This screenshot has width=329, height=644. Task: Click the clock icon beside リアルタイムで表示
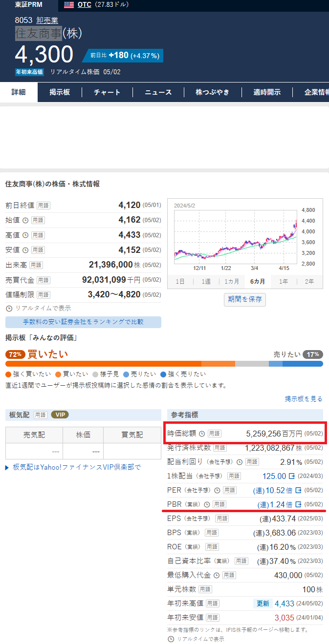tap(9, 307)
